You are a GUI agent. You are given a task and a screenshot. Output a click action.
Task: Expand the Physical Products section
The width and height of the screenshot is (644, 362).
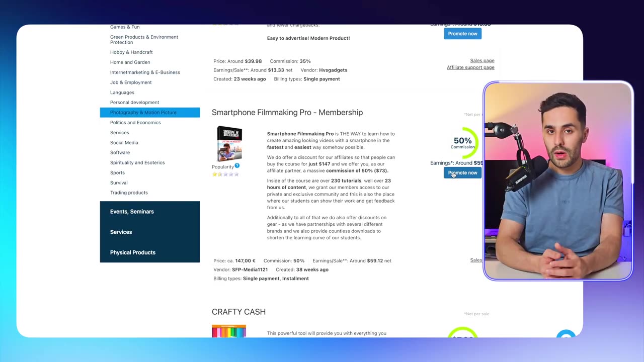150,252
